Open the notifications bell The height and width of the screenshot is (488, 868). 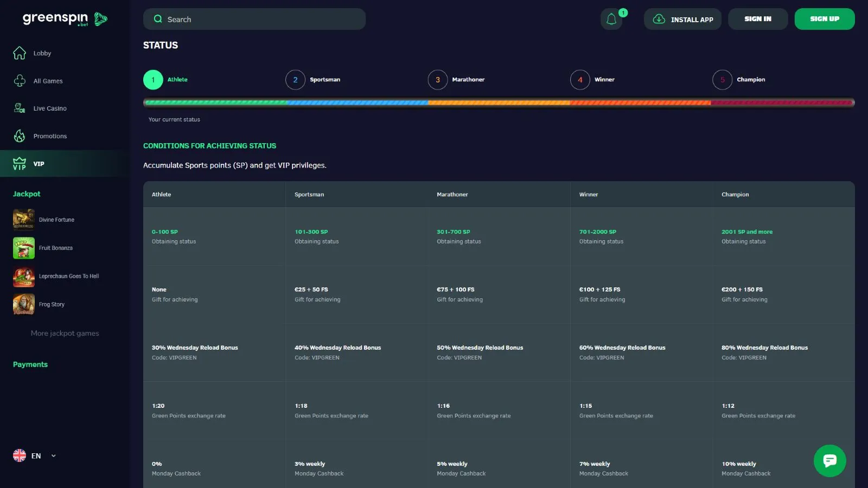tap(611, 19)
